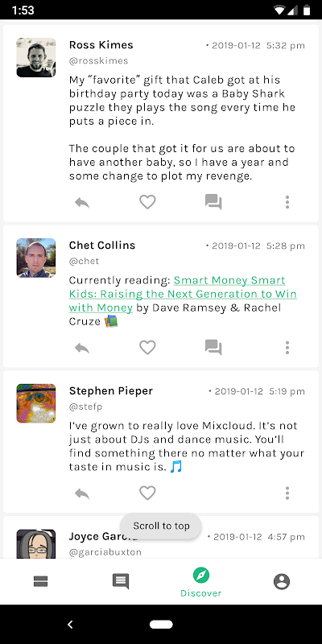The image size is (322, 644).
Task: Open the mentions tab in bottom bar
Action: click(121, 581)
